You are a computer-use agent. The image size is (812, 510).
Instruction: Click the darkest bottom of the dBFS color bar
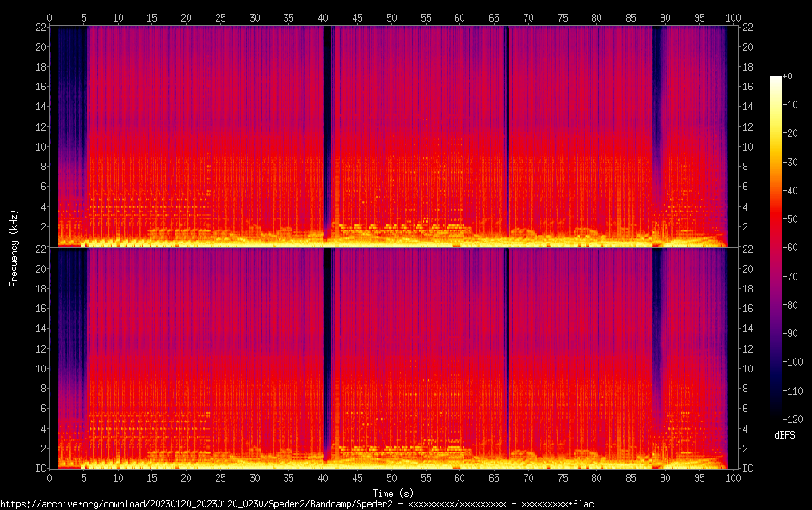click(x=776, y=415)
